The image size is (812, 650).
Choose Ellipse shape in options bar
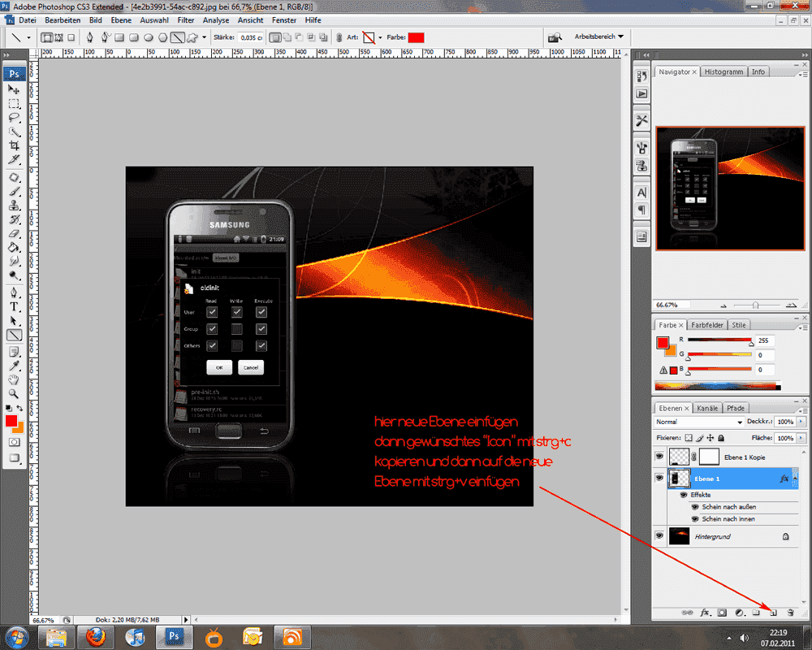click(148, 37)
